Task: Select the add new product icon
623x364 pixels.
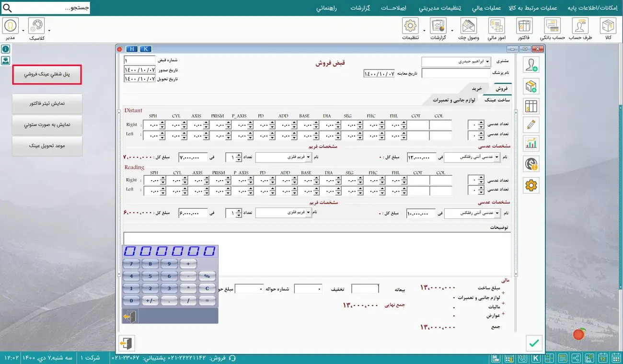Action: (x=531, y=85)
